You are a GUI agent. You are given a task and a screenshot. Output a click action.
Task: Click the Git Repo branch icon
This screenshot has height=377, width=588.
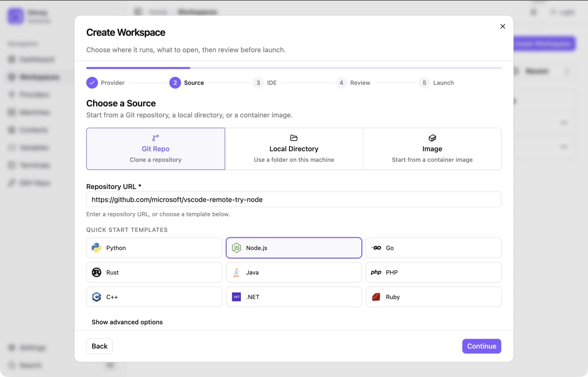(x=156, y=138)
